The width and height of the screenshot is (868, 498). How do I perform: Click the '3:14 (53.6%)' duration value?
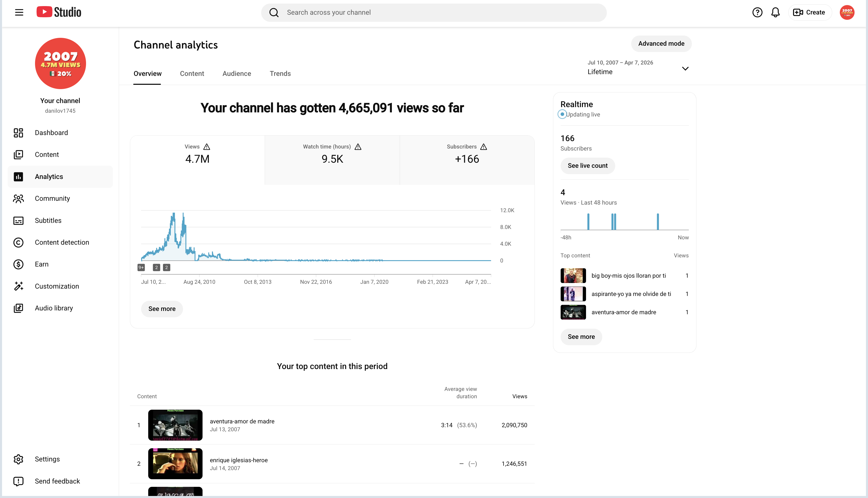[459, 425]
